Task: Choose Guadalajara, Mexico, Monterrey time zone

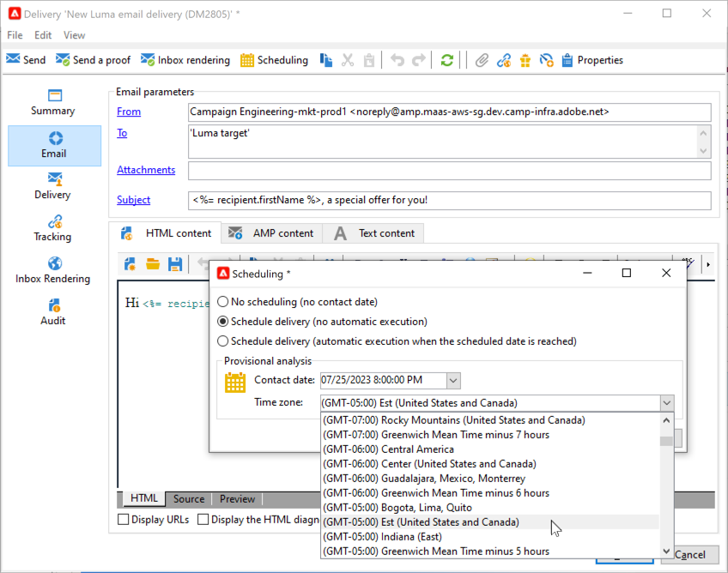Action: pos(491,479)
